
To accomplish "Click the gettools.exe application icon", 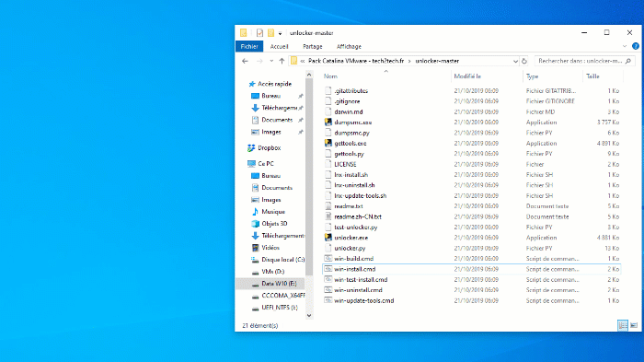I will [328, 143].
